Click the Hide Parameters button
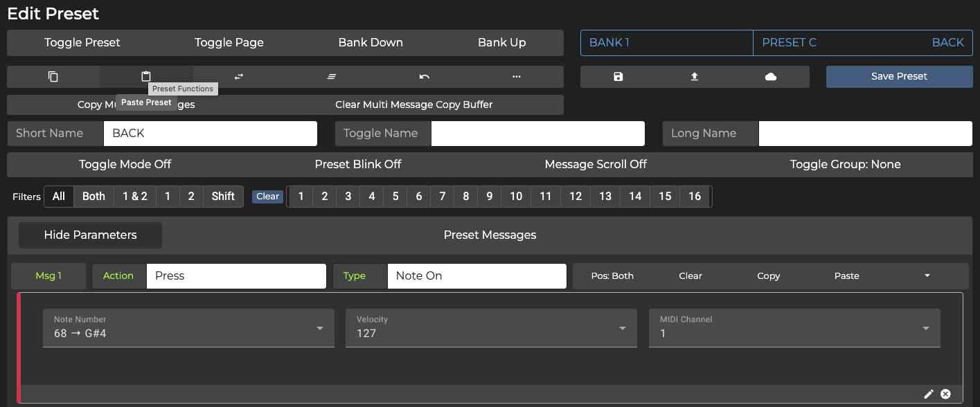Screen dimensions: 980x407 90,235
